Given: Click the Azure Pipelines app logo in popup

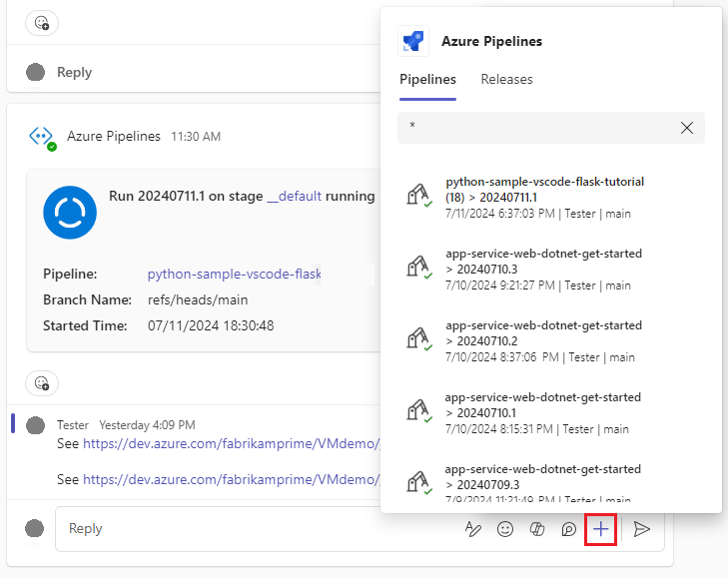Looking at the screenshot, I should coord(413,41).
